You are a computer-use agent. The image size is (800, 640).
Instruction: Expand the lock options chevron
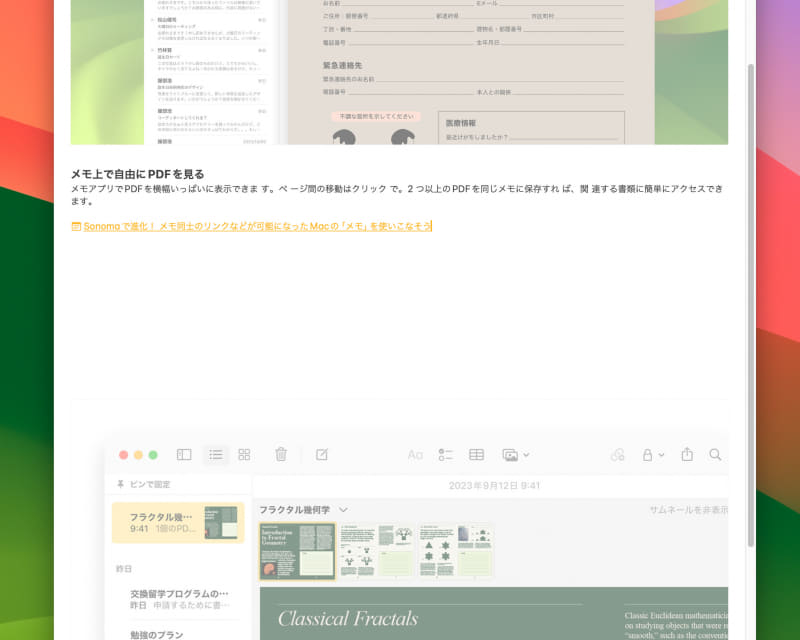pos(660,455)
